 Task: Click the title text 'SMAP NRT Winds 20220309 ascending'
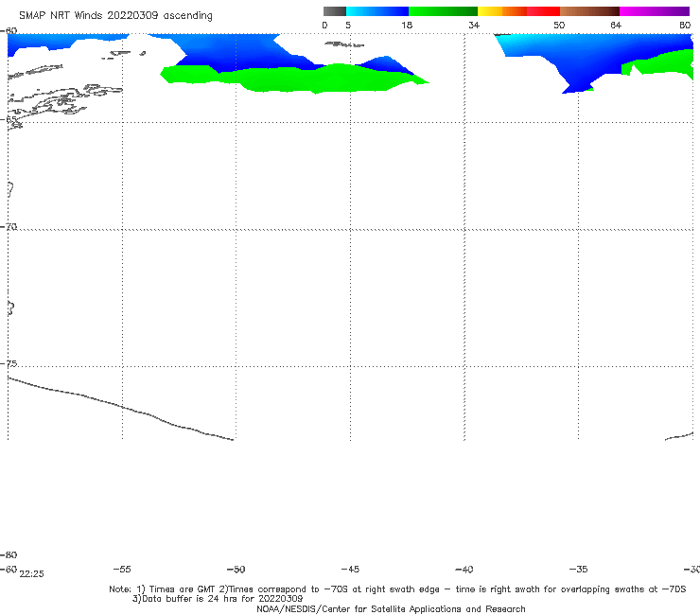[x=115, y=16]
